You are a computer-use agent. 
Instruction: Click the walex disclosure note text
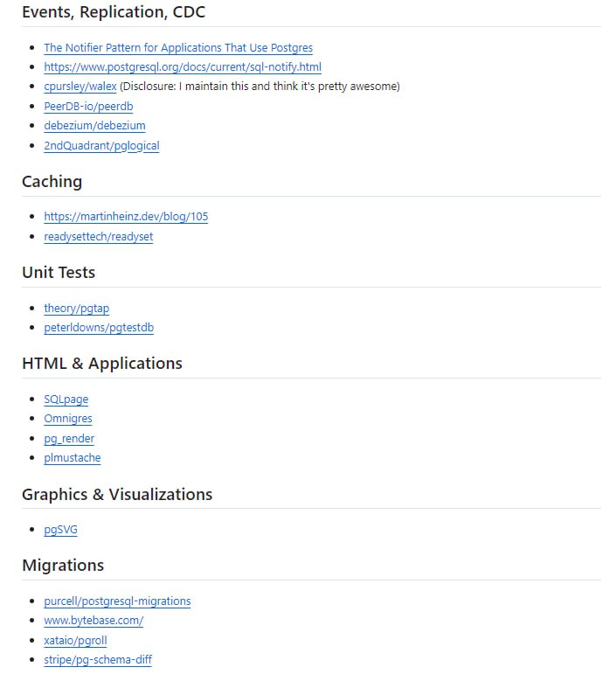click(x=260, y=87)
